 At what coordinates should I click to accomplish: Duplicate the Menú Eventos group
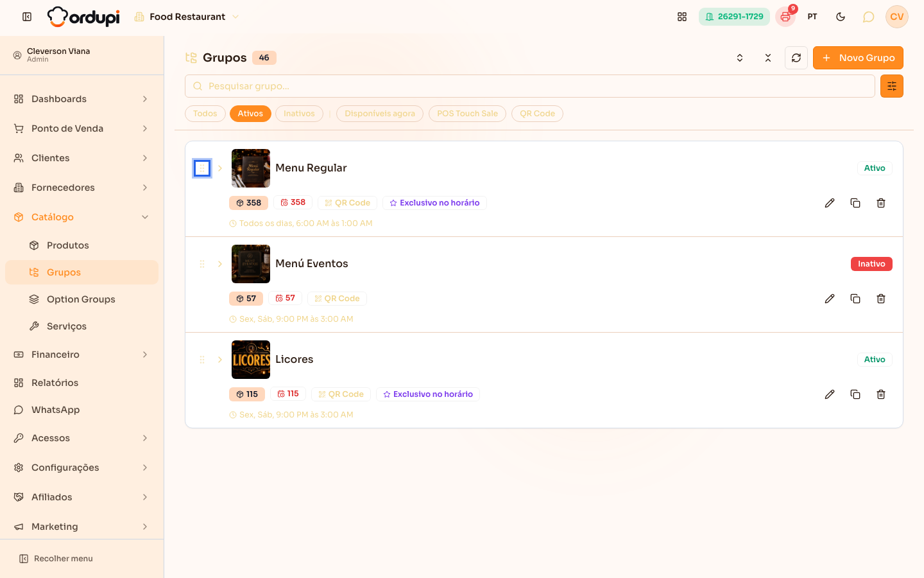[x=855, y=299]
